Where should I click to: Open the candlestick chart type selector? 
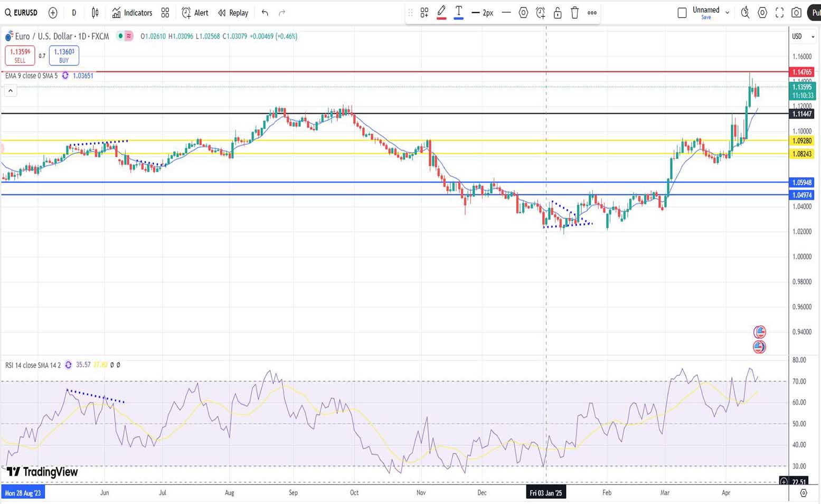coord(95,13)
